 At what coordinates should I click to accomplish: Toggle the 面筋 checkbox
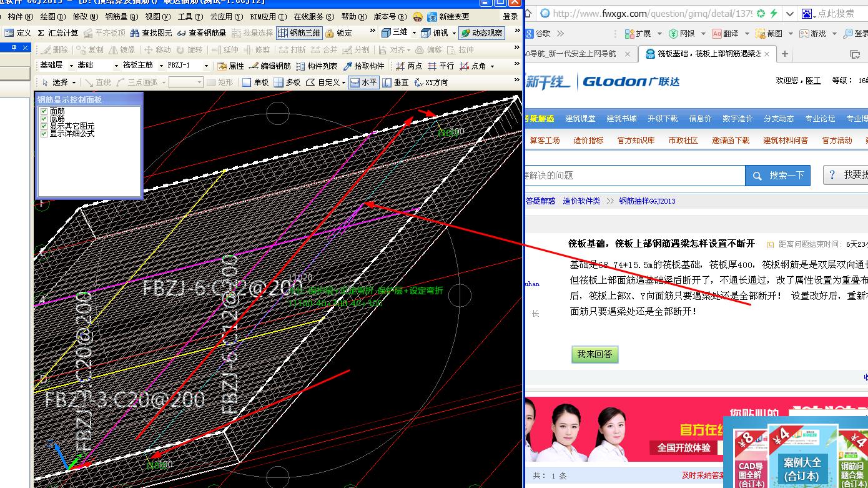(44, 111)
